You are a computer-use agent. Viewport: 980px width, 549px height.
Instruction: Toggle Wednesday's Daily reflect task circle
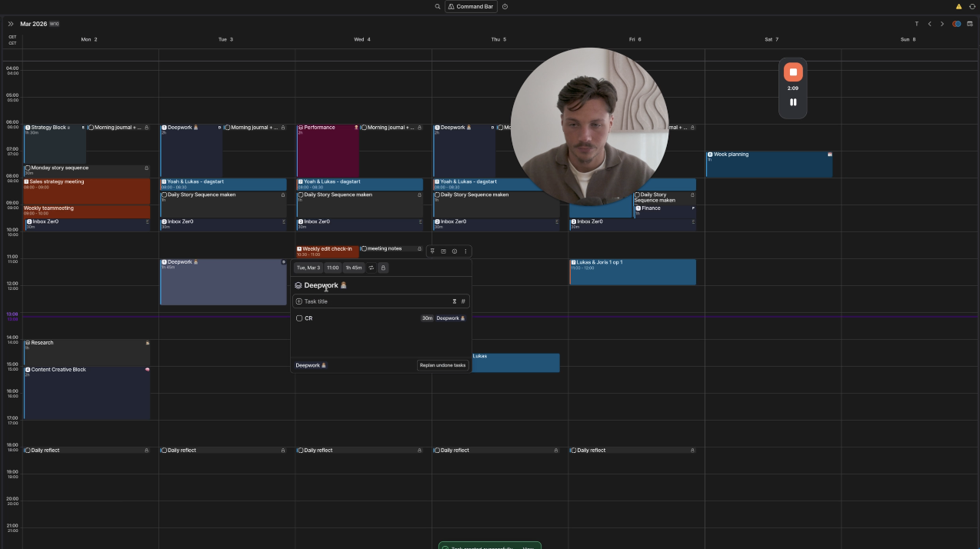pyautogui.click(x=300, y=451)
